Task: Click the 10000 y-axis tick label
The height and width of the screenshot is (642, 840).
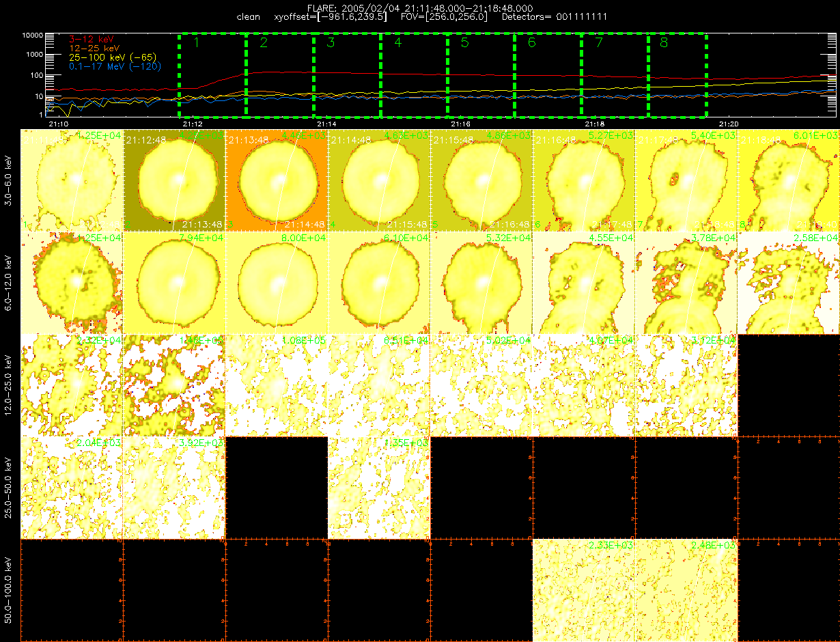Action: (x=33, y=35)
